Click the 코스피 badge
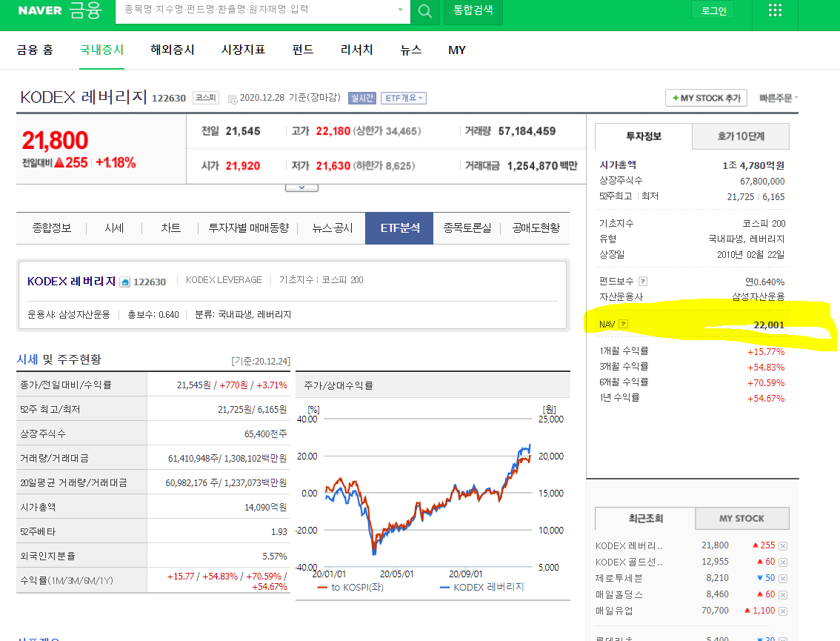Viewport: 840px width, 641px height. 206,98
